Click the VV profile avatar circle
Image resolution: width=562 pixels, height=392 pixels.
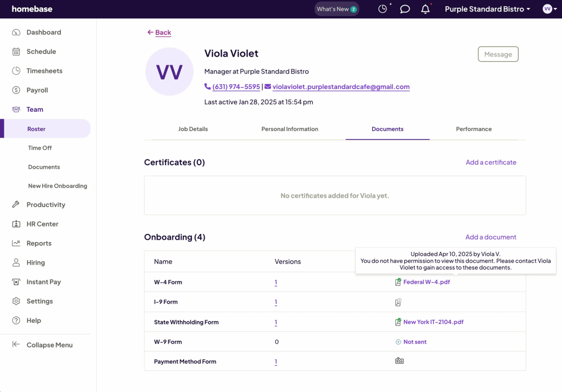point(169,71)
